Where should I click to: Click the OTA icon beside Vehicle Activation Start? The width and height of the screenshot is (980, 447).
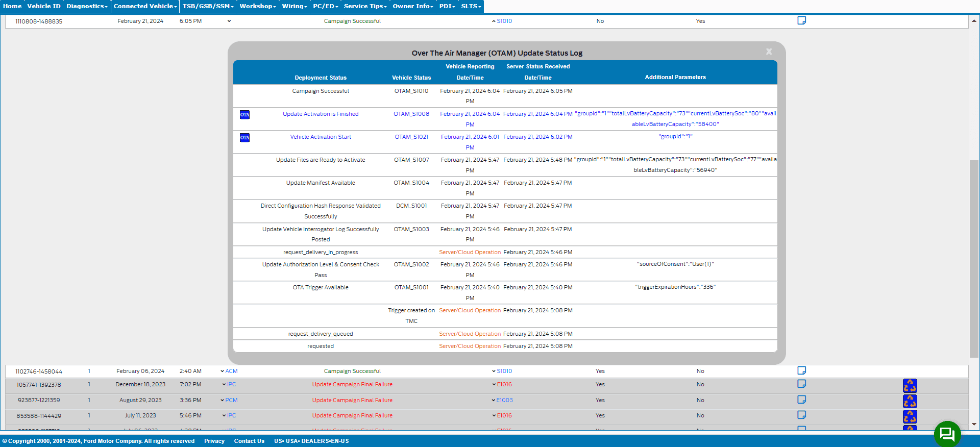[x=244, y=138]
